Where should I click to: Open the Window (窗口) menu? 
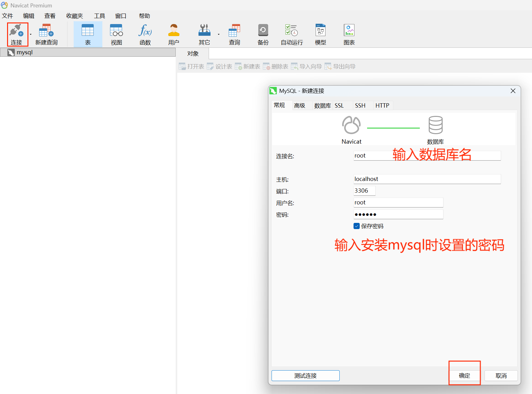[x=121, y=16]
